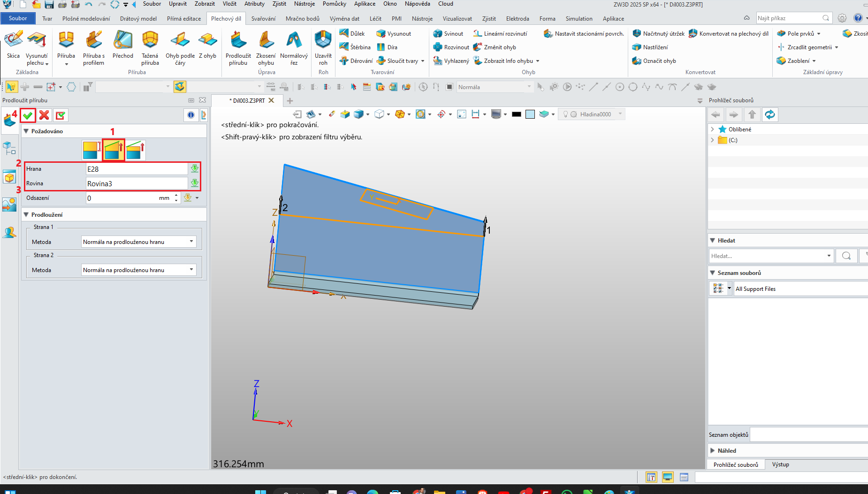Confirm with the green OK checkmark
Screen dimensions: 868x494
tap(28, 115)
